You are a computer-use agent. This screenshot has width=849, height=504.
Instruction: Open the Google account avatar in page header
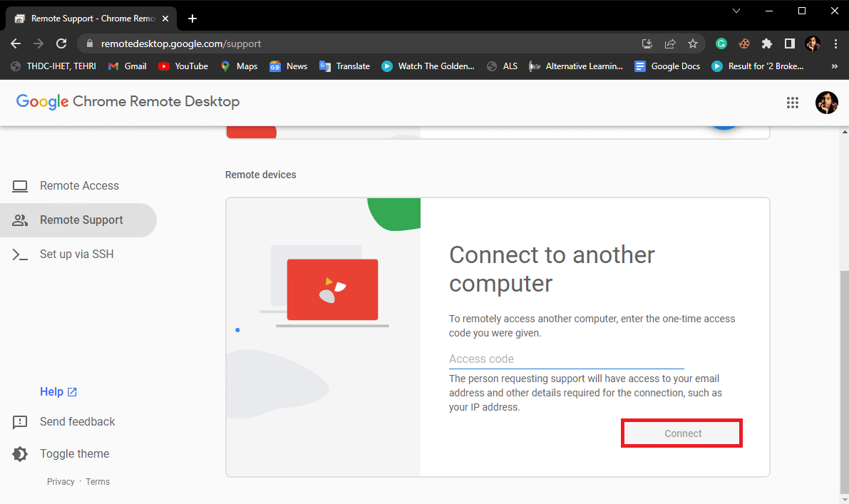[x=827, y=103]
